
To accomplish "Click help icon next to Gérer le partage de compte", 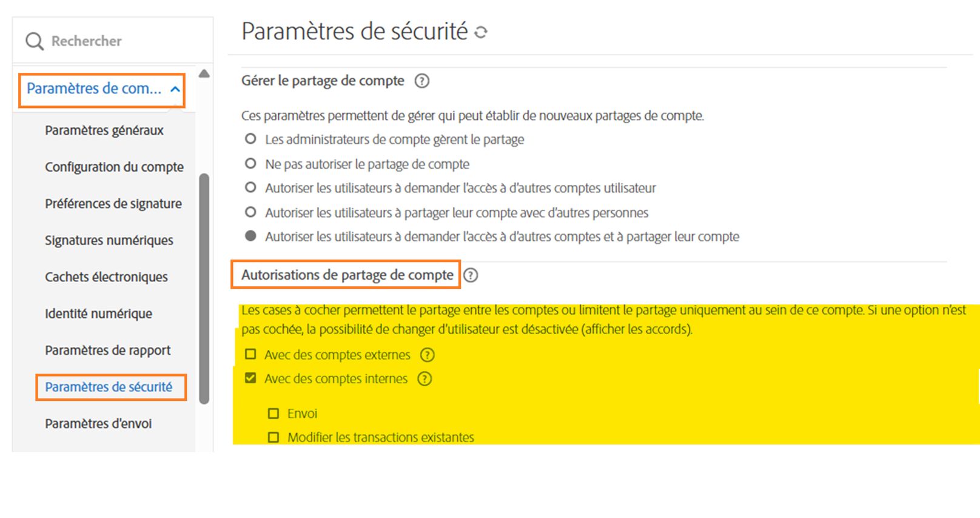I will [421, 81].
